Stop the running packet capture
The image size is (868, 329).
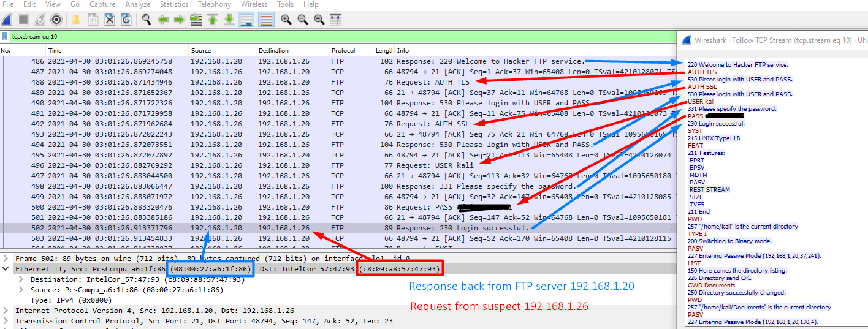point(23,20)
